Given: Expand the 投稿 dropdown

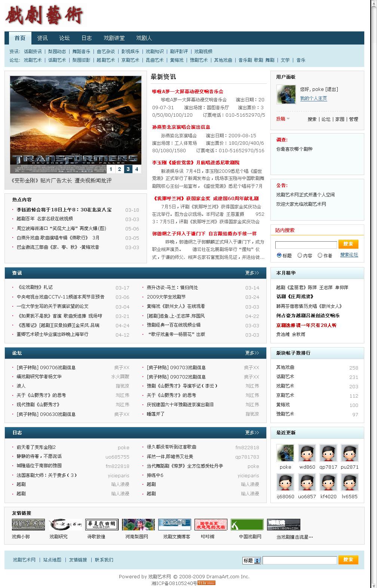Looking at the screenshot, I should click(x=283, y=119).
